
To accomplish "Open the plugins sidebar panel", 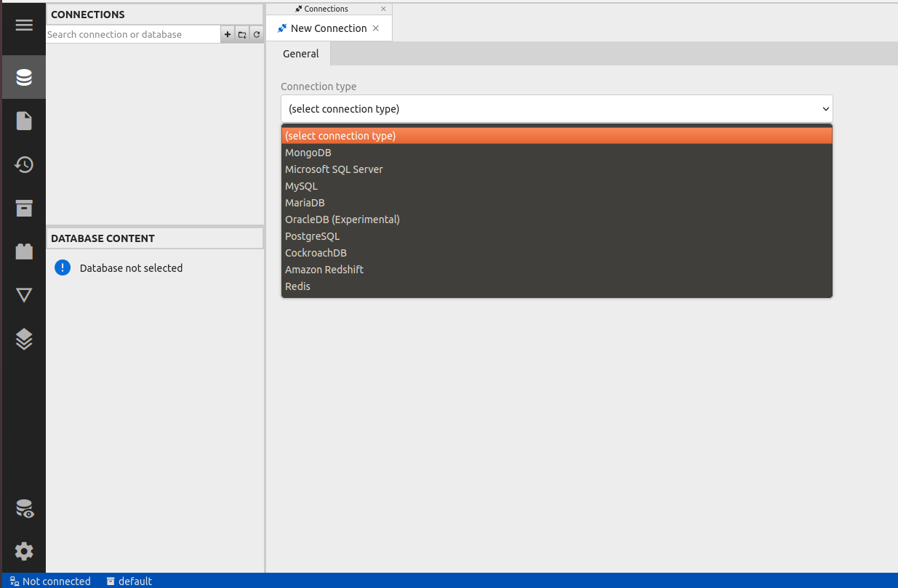I will coord(24,251).
